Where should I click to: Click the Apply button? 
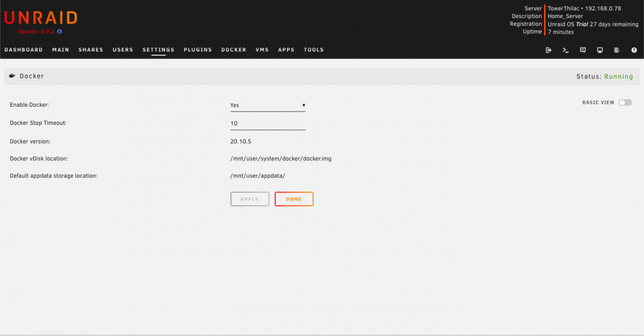click(x=250, y=199)
